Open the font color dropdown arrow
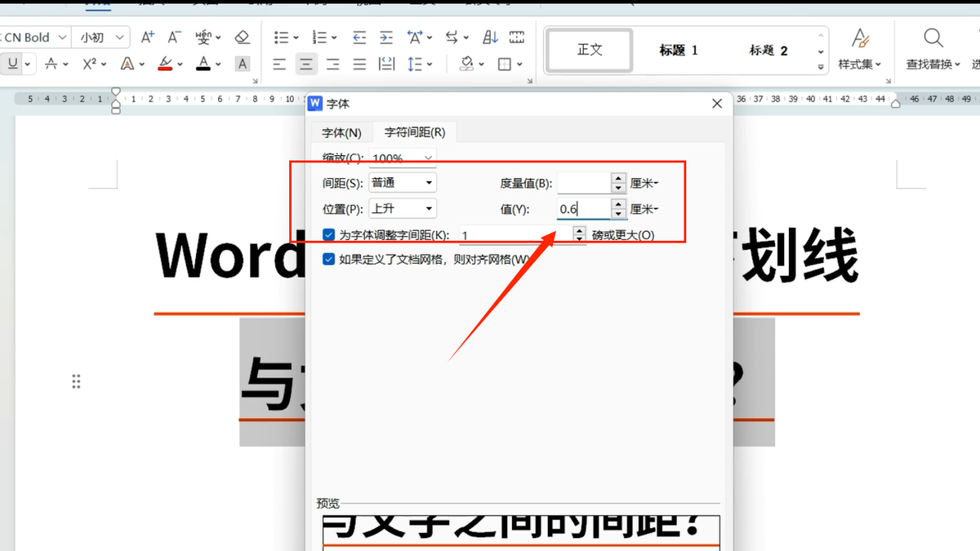Viewport: 980px width, 551px height. pos(218,64)
